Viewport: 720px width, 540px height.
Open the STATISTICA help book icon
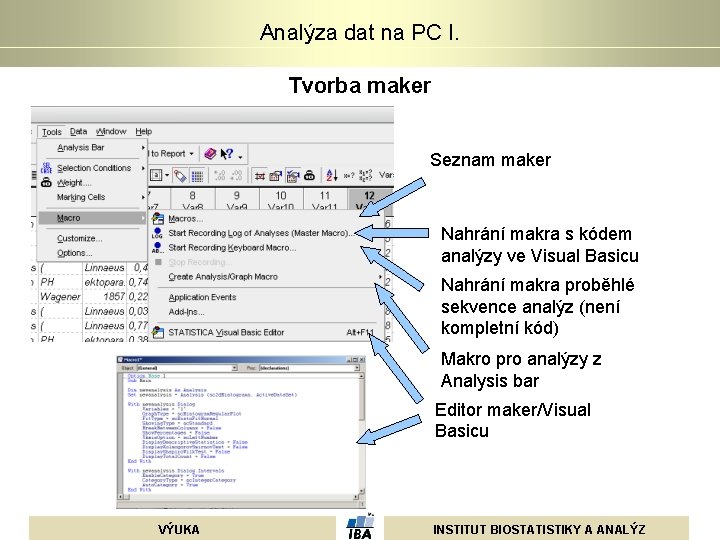coord(210,154)
